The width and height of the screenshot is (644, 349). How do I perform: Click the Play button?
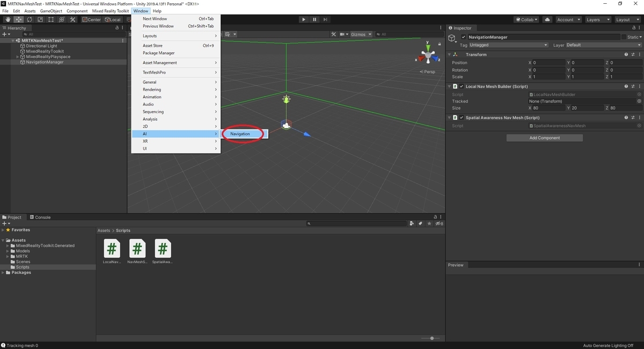click(304, 19)
